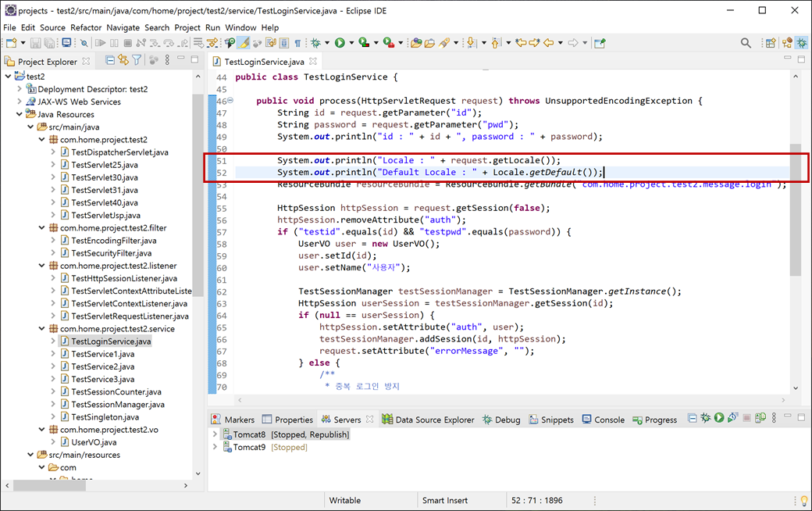Maximize the Servers view panel
The image size is (812, 511).
(801, 417)
